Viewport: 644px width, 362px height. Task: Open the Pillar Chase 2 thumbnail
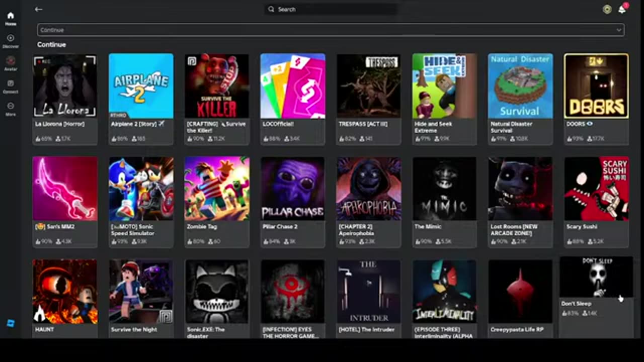[x=293, y=189]
